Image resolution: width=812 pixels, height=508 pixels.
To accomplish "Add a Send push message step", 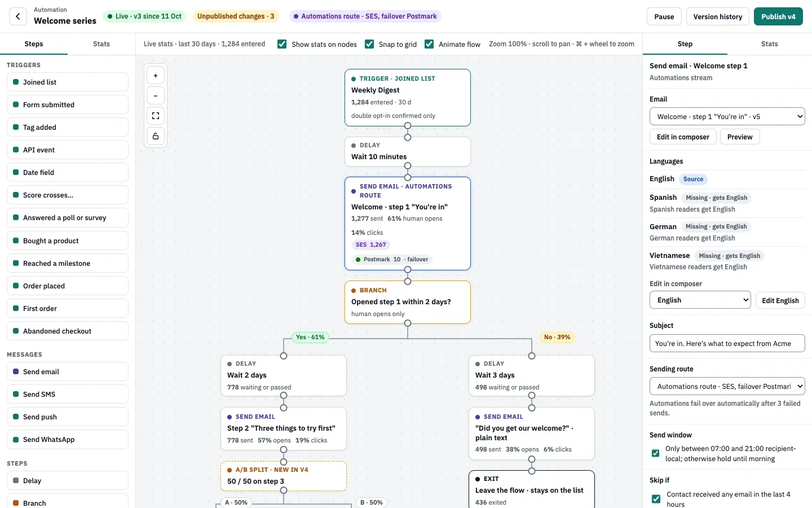I will [68, 417].
